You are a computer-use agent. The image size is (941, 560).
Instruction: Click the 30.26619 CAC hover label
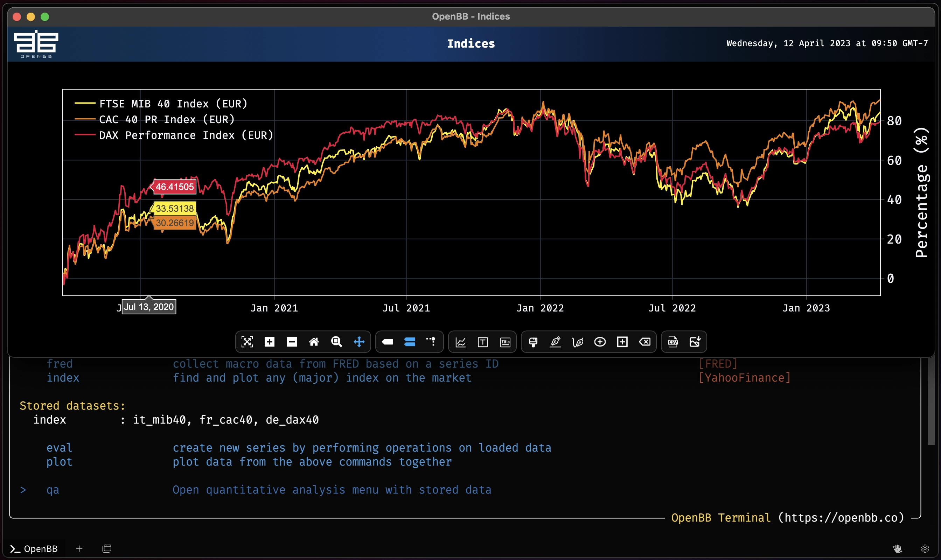pyautogui.click(x=174, y=223)
